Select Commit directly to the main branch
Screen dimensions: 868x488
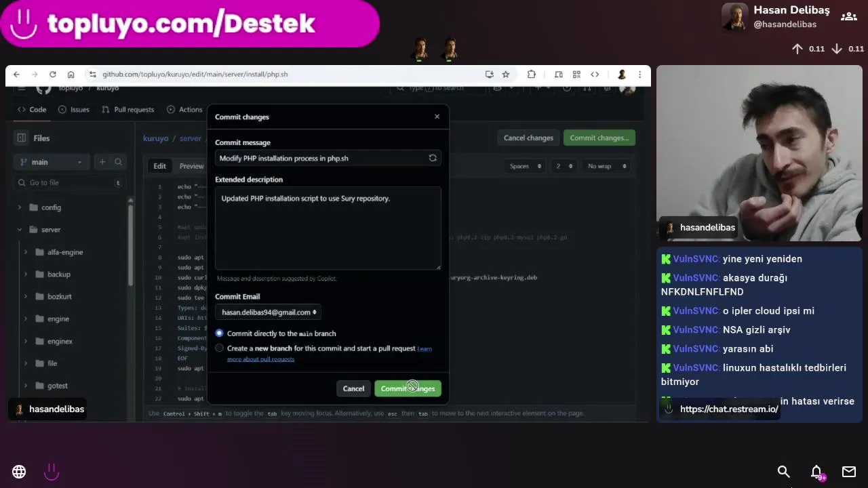(x=219, y=333)
